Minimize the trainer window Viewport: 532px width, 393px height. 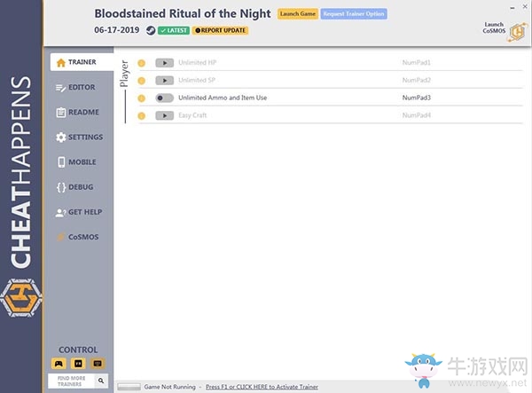click(x=512, y=7)
